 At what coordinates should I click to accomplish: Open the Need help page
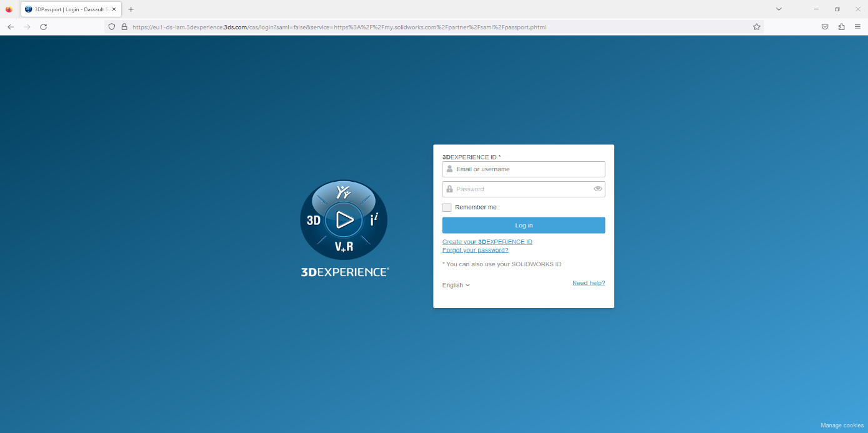[x=588, y=282]
